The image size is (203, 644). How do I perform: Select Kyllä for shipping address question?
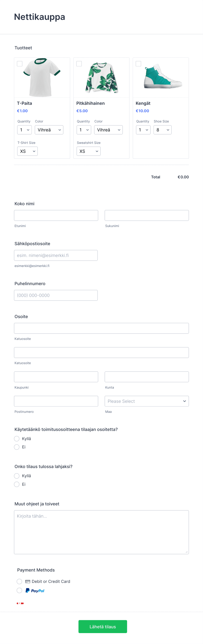(x=17, y=439)
